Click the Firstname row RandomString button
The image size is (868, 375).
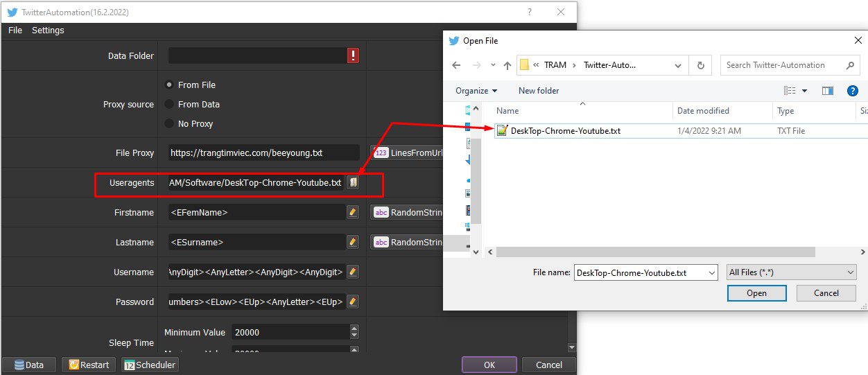[407, 212]
